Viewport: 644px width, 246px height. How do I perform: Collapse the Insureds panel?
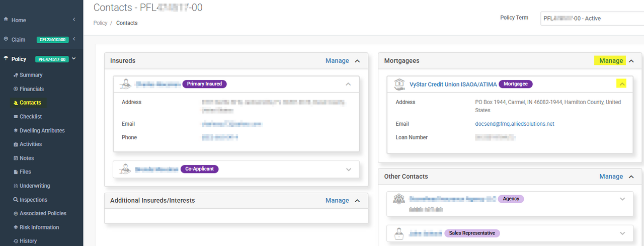(x=357, y=61)
